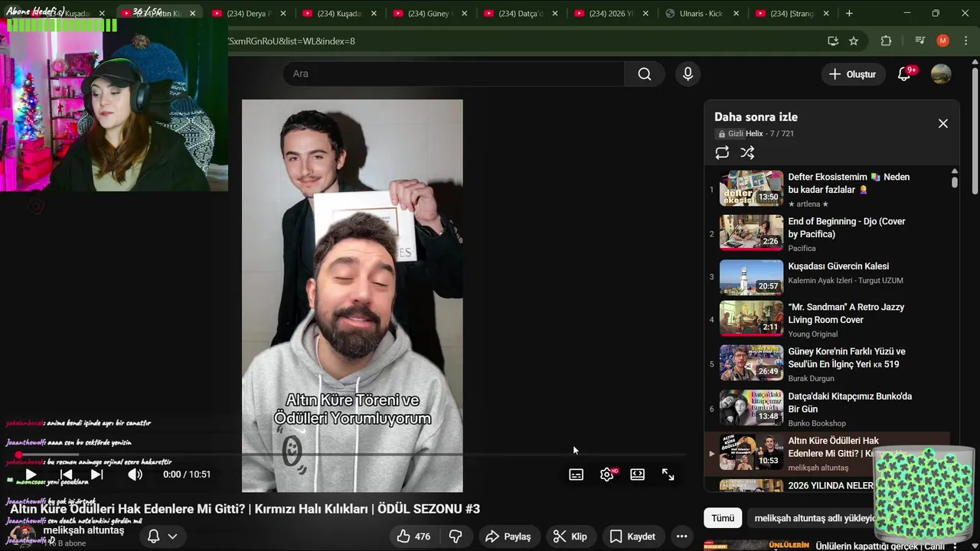Switch to the Ulnaris - Kick browser tab
The image size is (980, 551).
click(701, 14)
